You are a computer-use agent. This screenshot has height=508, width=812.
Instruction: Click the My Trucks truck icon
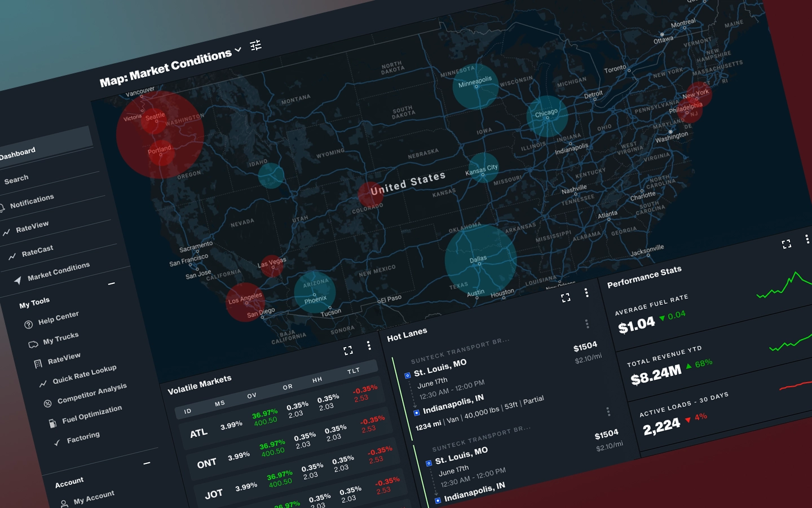(33, 344)
